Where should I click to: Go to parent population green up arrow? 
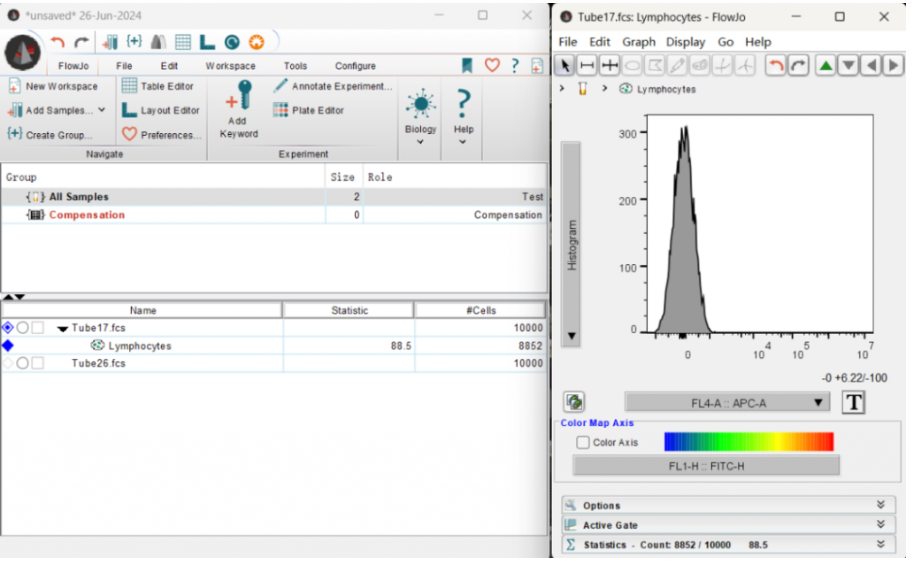tap(825, 65)
